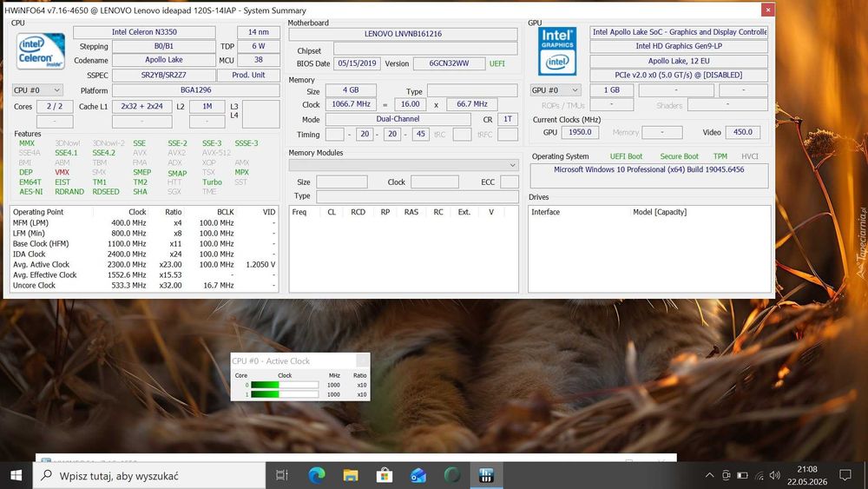Click the green UEFI label beside the BIOS version
Screen dimensions: 868x489
497,63
